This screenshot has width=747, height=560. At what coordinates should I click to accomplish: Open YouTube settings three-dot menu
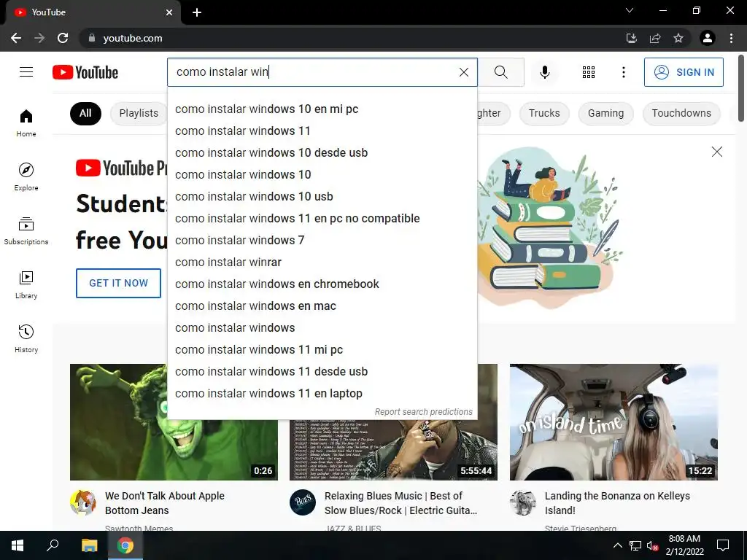[x=623, y=72]
